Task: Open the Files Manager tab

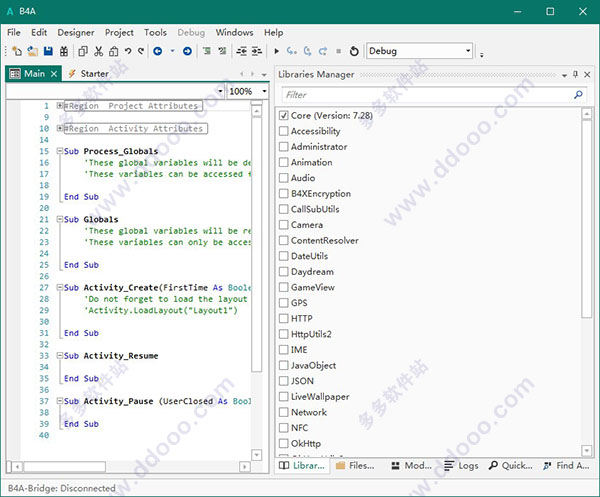Action: pyautogui.click(x=355, y=466)
